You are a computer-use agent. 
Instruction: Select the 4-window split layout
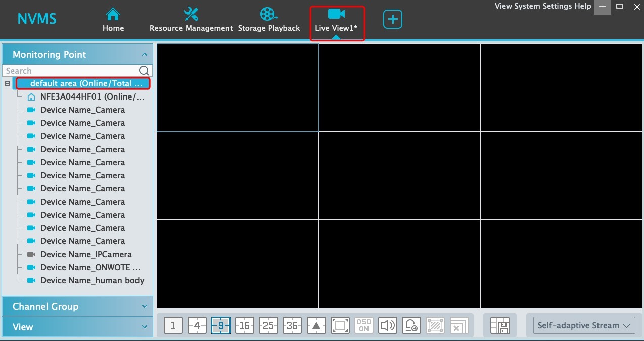click(197, 326)
